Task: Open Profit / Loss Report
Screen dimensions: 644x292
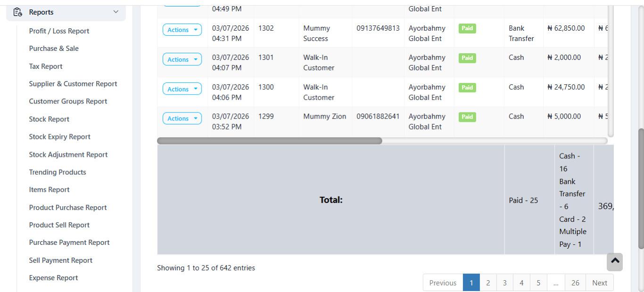Action: [59, 31]
